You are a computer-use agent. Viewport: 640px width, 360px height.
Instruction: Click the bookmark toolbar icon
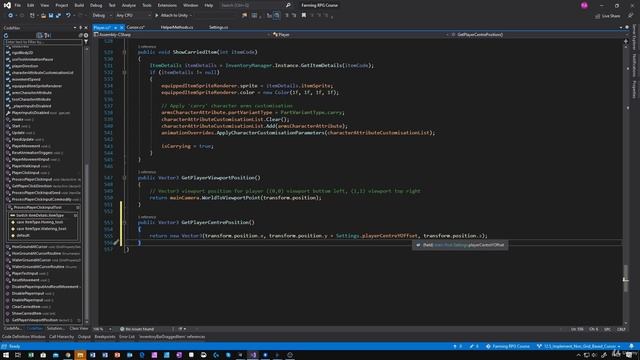click(x=304, y=16)
